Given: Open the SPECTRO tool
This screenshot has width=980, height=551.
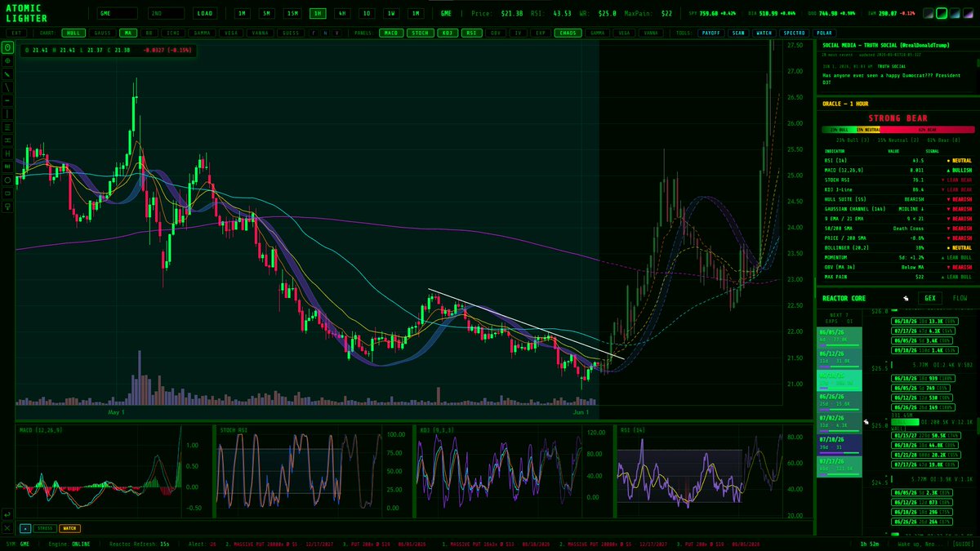Looking at the screenshot, I should tap(795, 33).
